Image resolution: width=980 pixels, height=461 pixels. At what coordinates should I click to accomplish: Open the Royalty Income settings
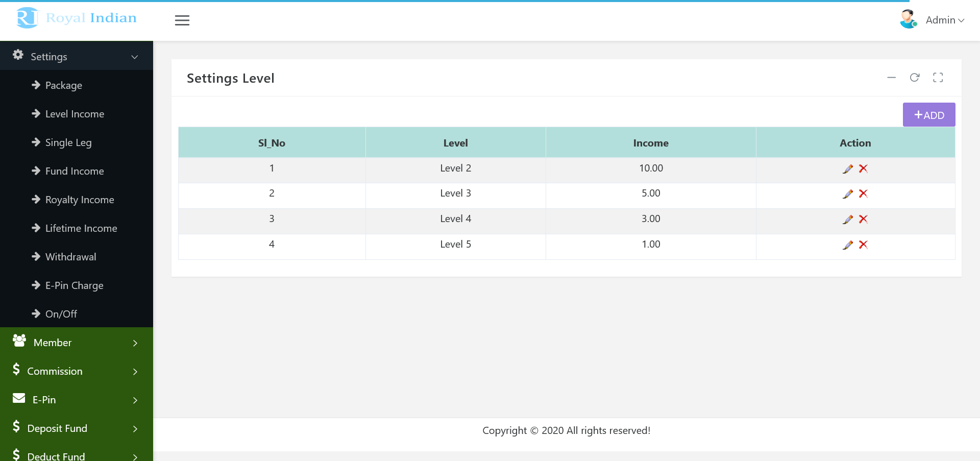point(80,200)
